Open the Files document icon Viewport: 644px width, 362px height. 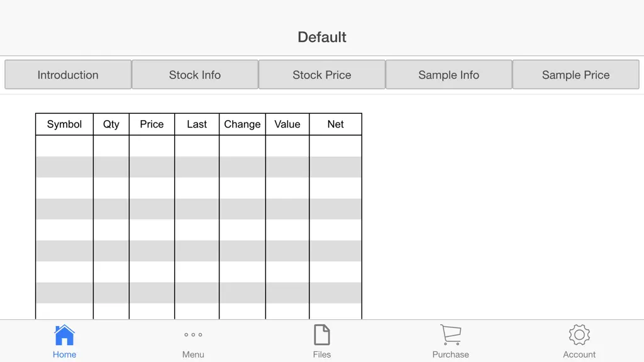coord(321,335)
